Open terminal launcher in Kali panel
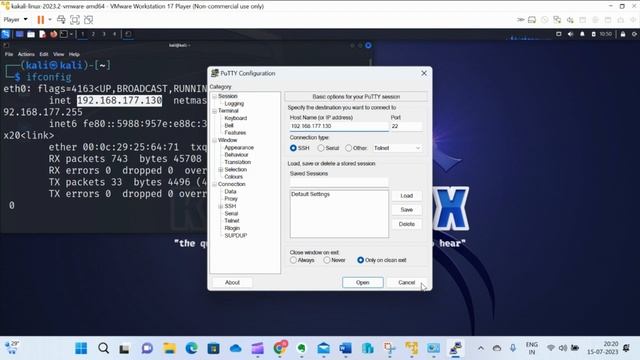The height and width of the screenshot is (360, 640). (x=64, y=34)
